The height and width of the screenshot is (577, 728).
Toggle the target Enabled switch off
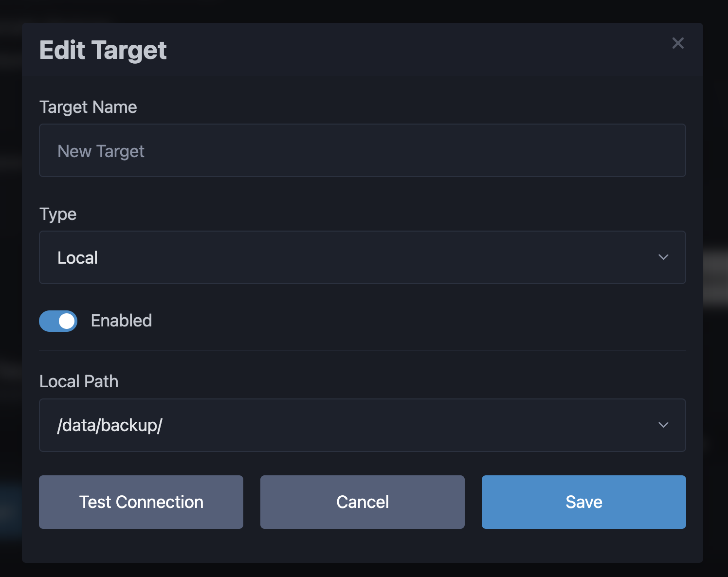coord(58,321)
